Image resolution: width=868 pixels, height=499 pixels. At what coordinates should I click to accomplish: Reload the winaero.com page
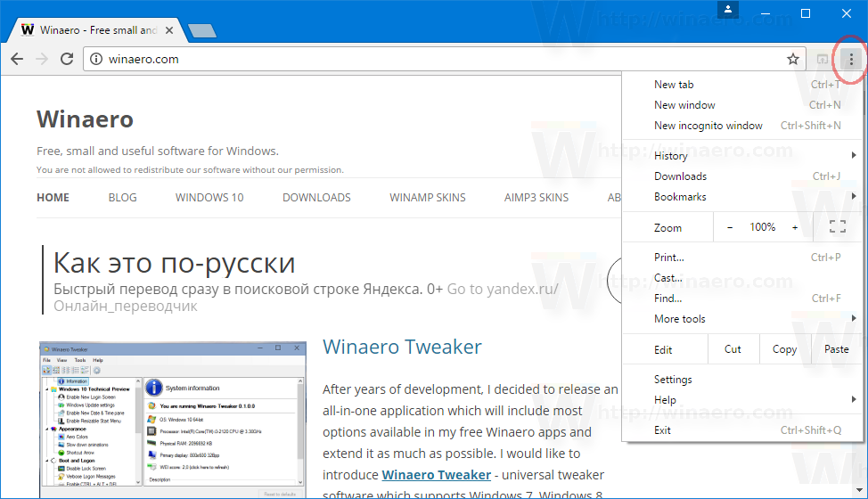[67, 59]
